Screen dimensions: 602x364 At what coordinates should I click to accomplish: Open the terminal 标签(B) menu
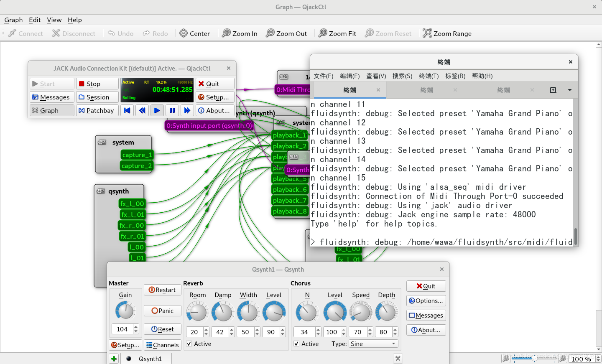(x=455, y=76)
